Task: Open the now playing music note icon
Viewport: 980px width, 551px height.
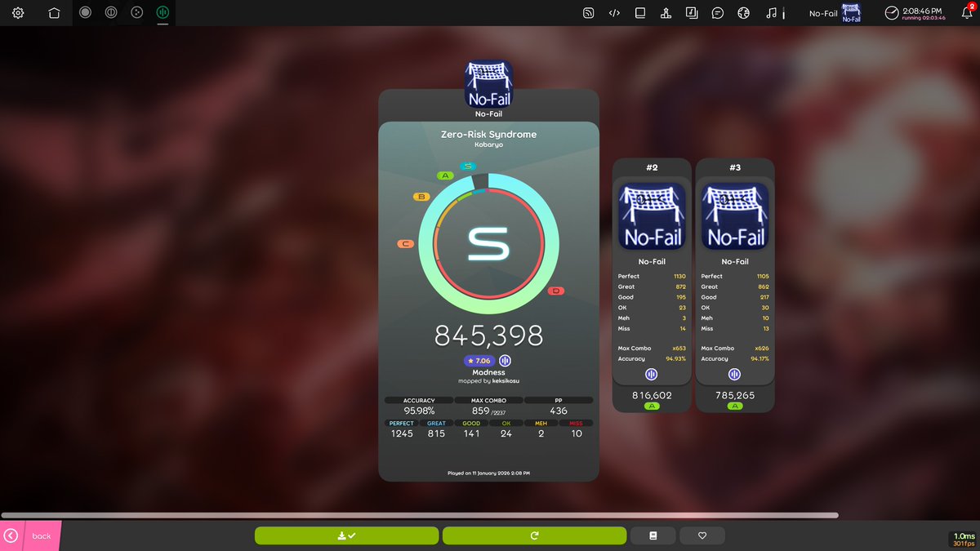Action: point(771,13)
